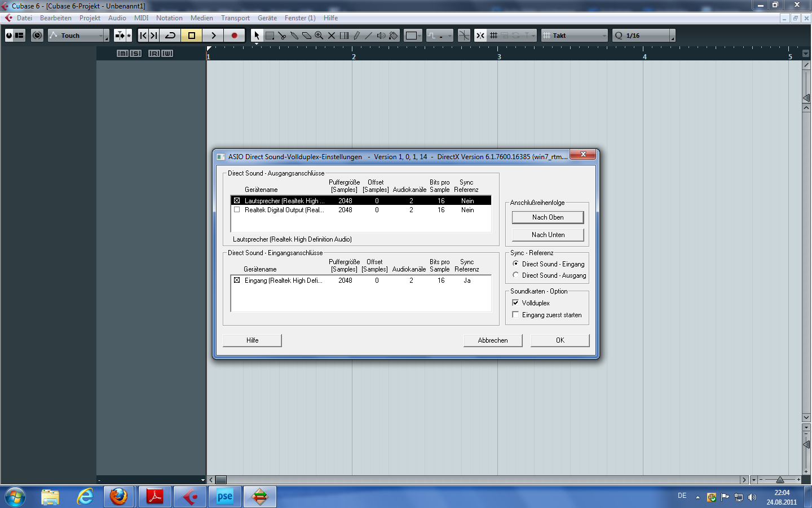Enable Eingang zuerst starten checkbox
This screenshot has width=812, height=508.
pos(515,315)
